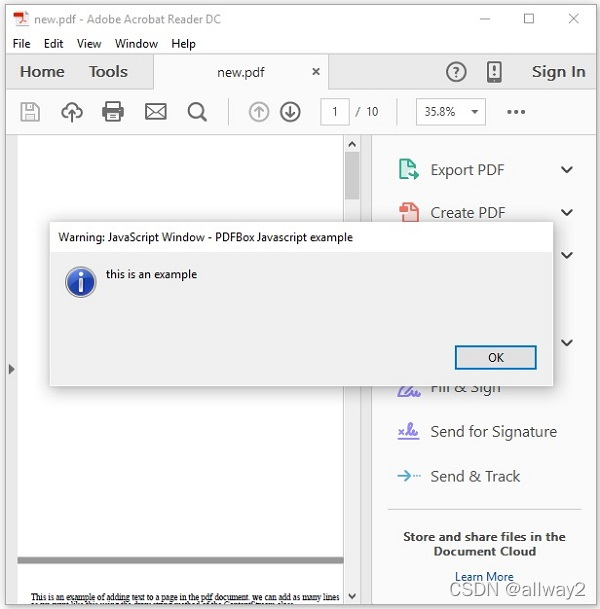The width and height of the screenshot is (600, 609).
Task: Click the page number input field
Action: [335, 112]
